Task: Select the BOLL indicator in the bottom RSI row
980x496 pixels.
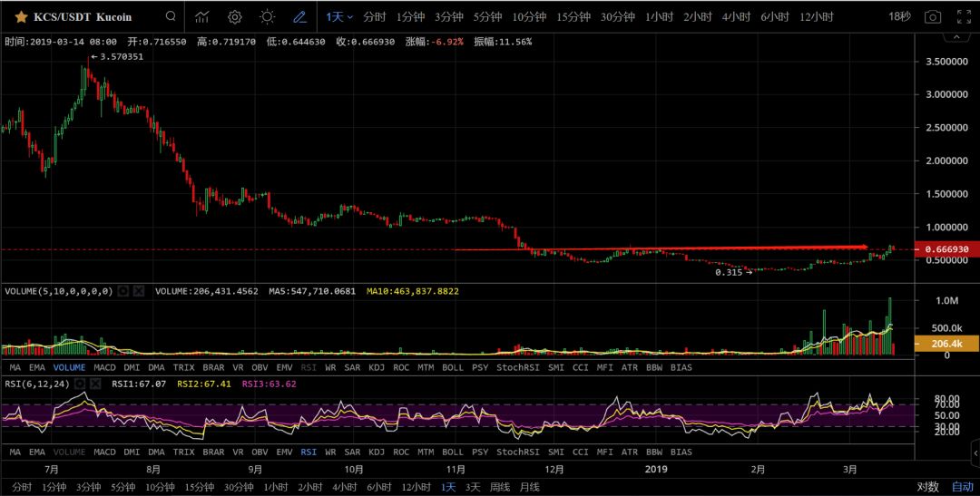Action: 452,452
